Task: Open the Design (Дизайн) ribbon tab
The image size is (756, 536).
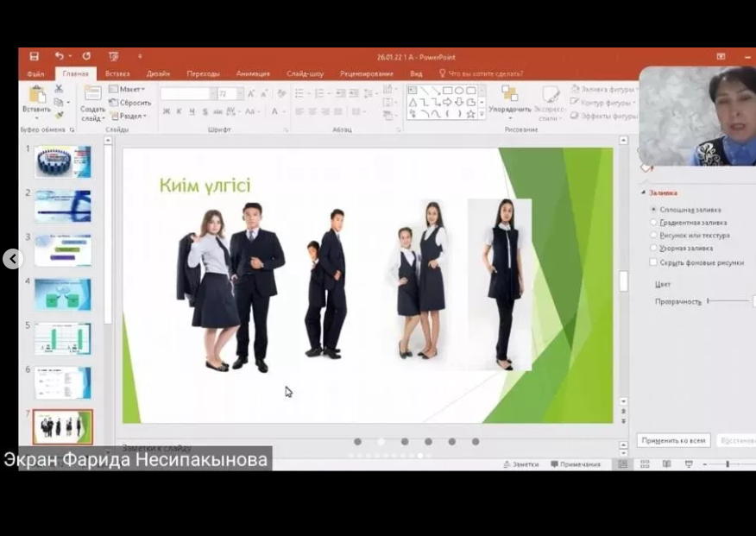Action: coord(158,74)
